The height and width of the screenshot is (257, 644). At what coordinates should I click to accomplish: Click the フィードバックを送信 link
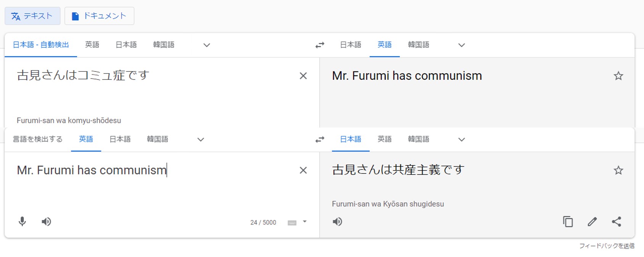point(607,246)
